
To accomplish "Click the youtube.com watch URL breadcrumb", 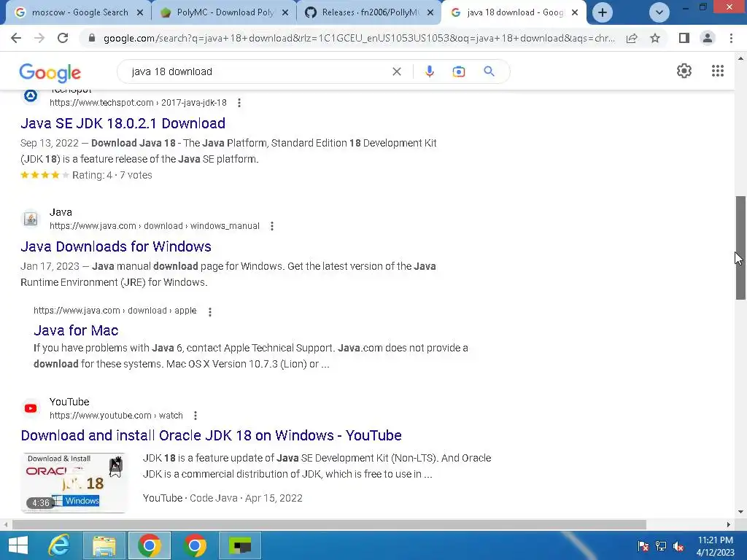I will pos(116,416).
